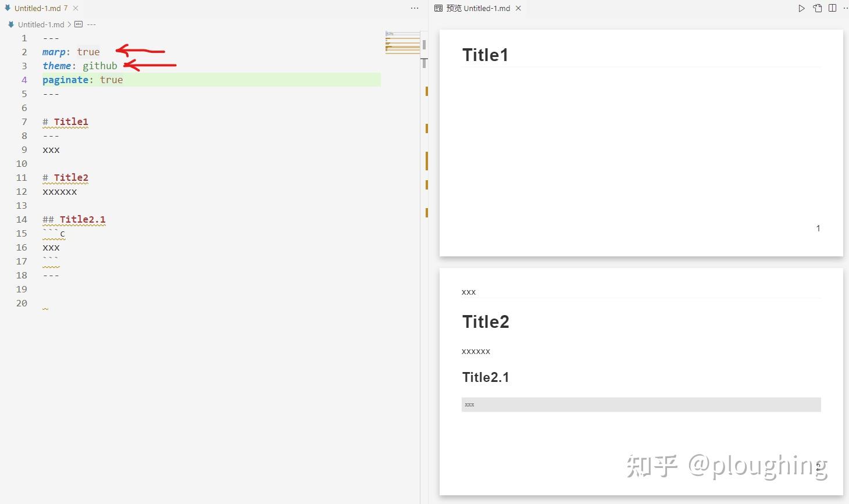Switch to the Untitled-1.md editor tab
This screenshot has height=504, width=849.
38,8
